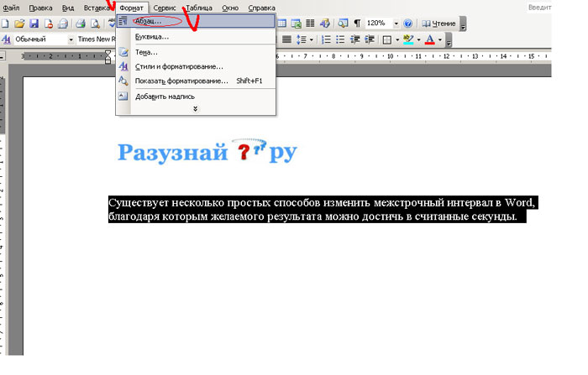Open Word Help with the blue question icon
This screenshot has height=375, width=588.
(x=407, y=23)
